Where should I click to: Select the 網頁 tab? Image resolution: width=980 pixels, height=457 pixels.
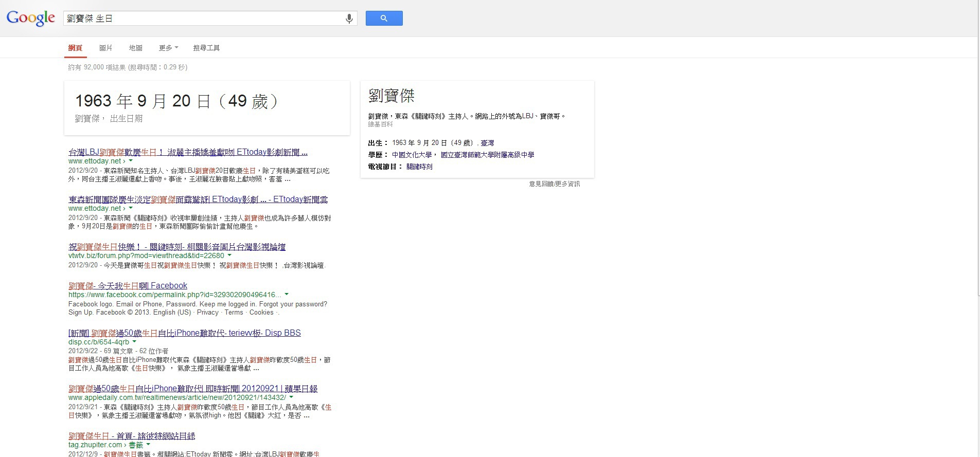(x=75, y=48)
